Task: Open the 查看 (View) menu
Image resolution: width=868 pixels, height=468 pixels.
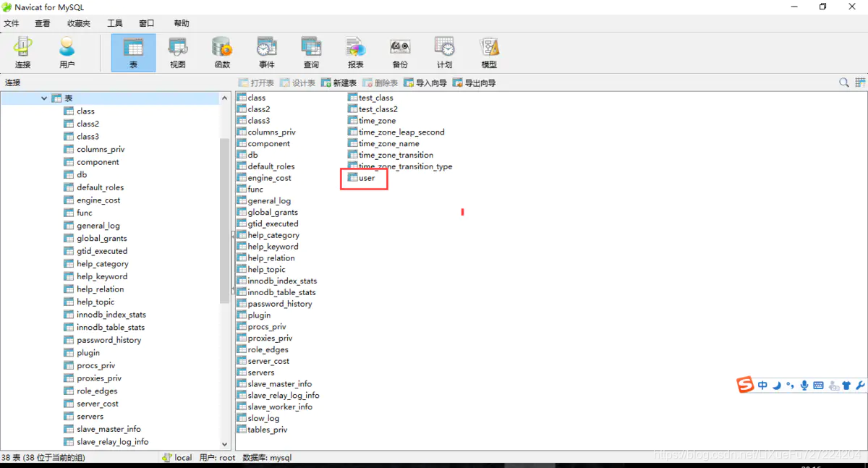Action: pos(43,23)
